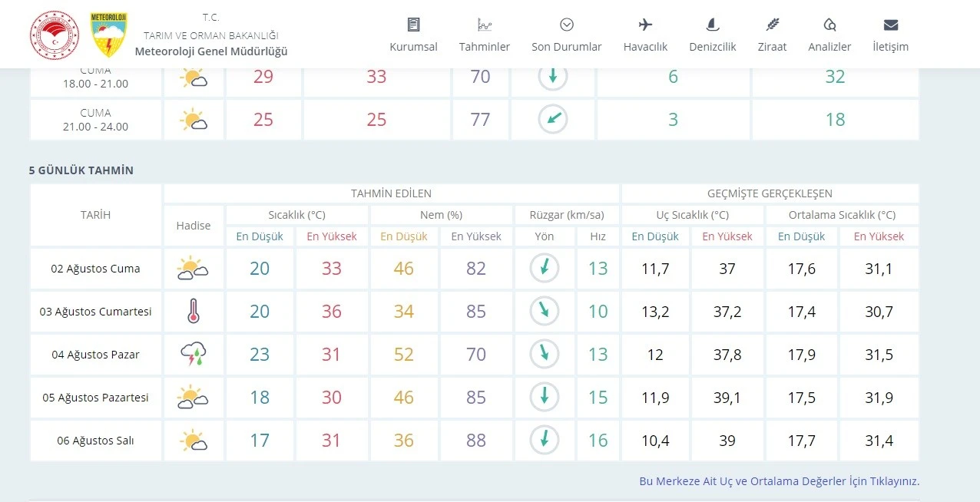This screenshot has width=980, height=502.
Task: Click wind arrow for Cuma 21.00 - 24.00
Action: (x=552, y=119)
